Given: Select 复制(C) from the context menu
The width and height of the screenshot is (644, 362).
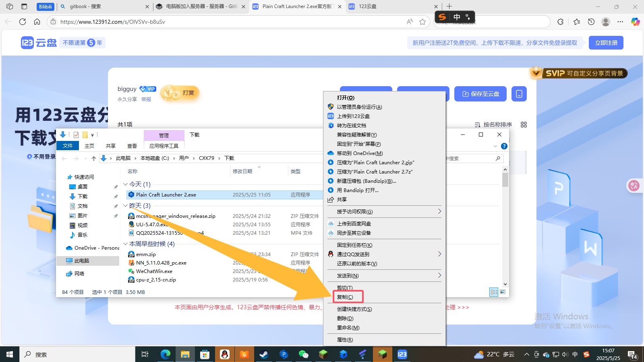Looking at the screenshot, I should pos(345,297).
